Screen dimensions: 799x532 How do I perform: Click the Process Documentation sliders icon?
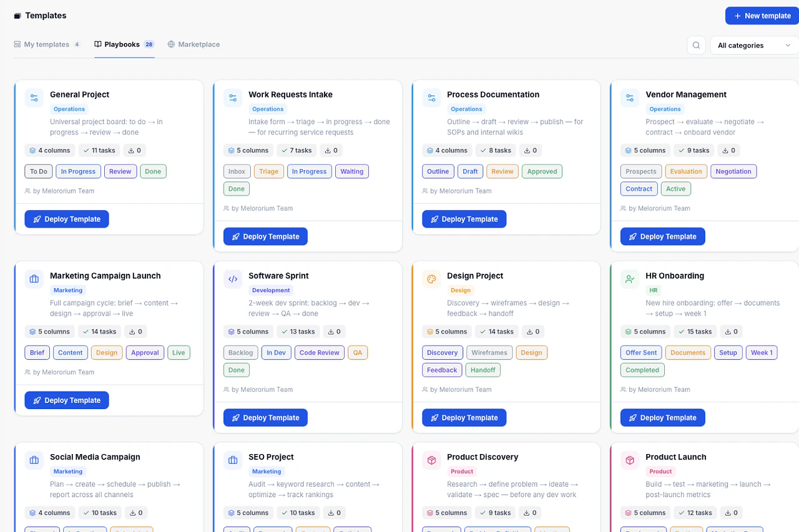(x=431, y=98)
